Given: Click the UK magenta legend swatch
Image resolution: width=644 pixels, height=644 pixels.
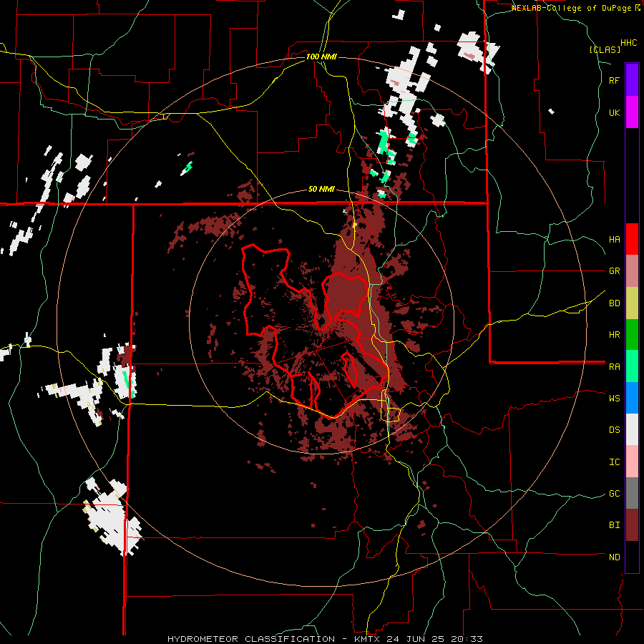Looking at the screenshot, I should point(632,112).
